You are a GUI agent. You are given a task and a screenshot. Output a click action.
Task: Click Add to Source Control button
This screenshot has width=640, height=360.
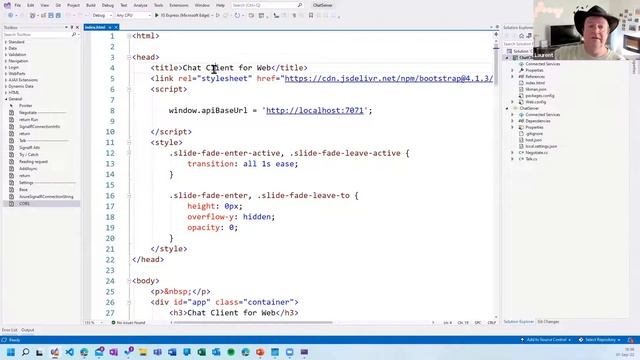click(546, 340)
